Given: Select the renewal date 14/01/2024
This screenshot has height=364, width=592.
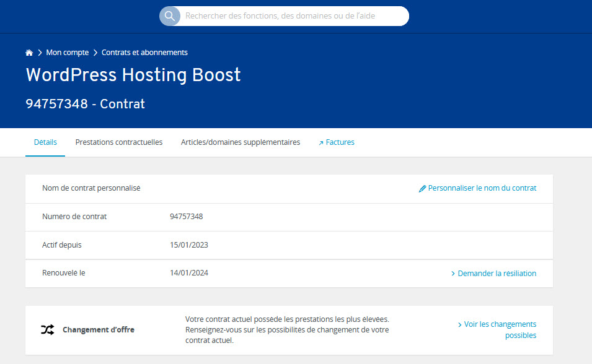Looking at the screenshot, I should pos(189,273).
